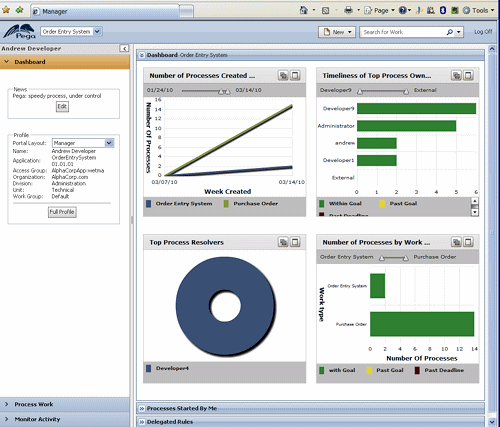Open the browser Tools menu
500x427 pixels.
coord(478,10)
